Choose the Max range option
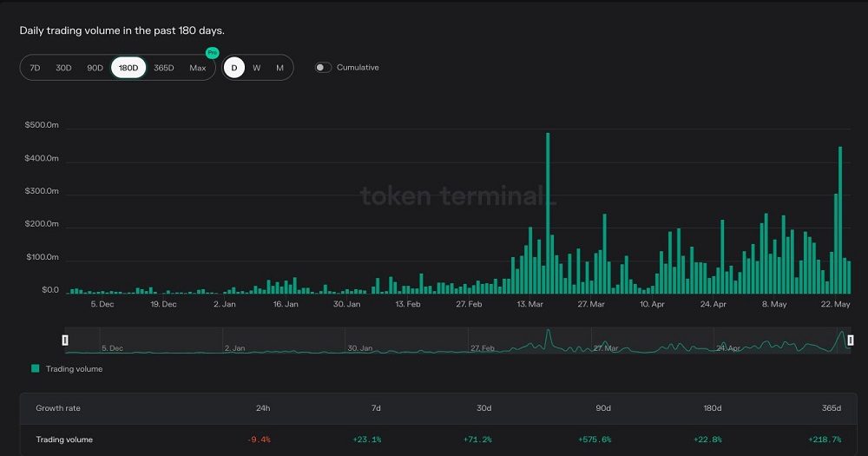Image resolution: width=868 pixels, height=456 pixels. coord(198,68)
